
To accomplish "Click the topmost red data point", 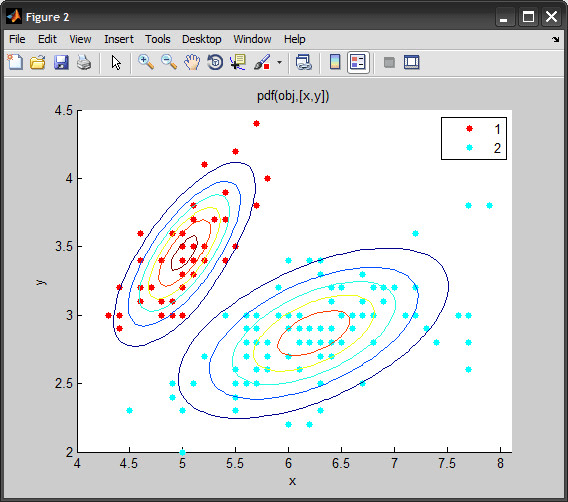I will (256, 124).
